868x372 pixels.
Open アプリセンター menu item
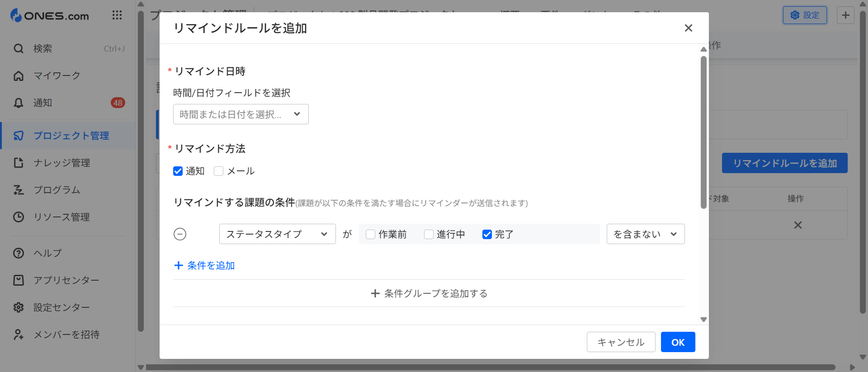tap(68, 280)
